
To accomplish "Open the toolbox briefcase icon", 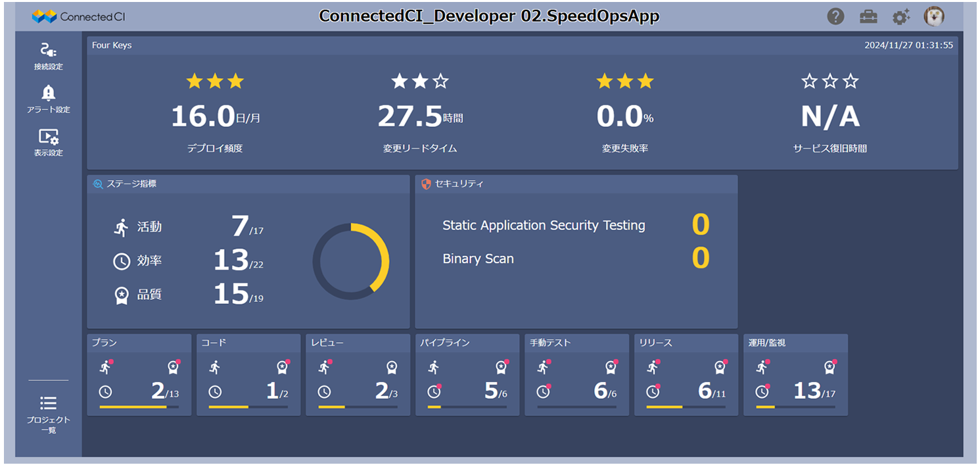I will click(868, 16).
